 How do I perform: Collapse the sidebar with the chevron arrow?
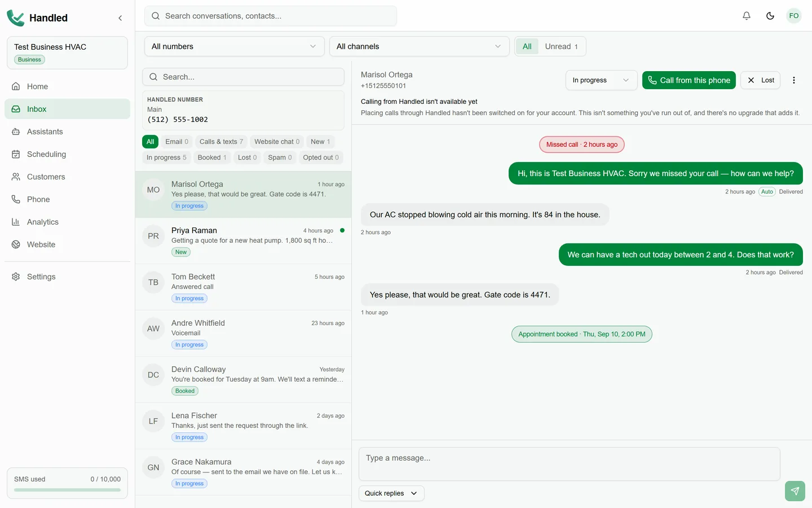120,18
